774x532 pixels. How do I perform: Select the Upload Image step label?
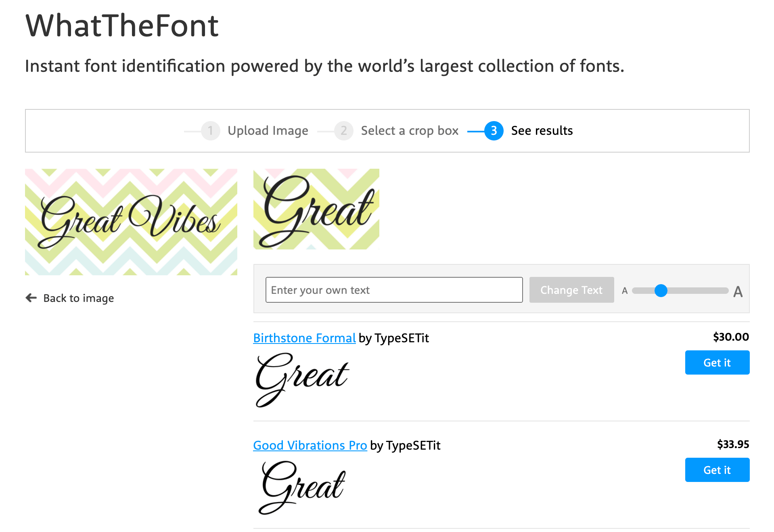268,130
